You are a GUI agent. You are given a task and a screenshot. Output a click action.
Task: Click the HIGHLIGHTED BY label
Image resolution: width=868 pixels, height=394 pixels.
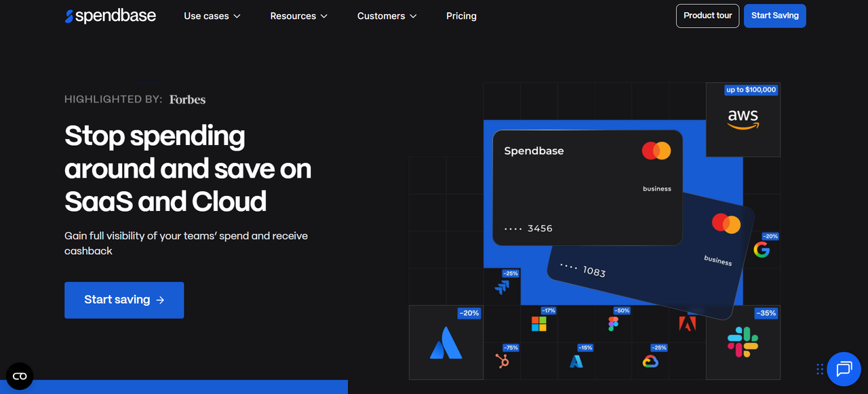click(x=113, y=99)
